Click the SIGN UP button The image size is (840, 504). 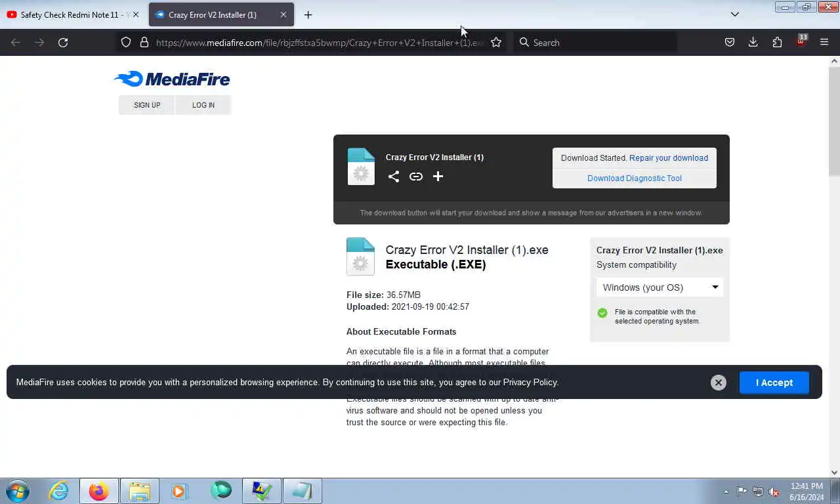[147, 105]
